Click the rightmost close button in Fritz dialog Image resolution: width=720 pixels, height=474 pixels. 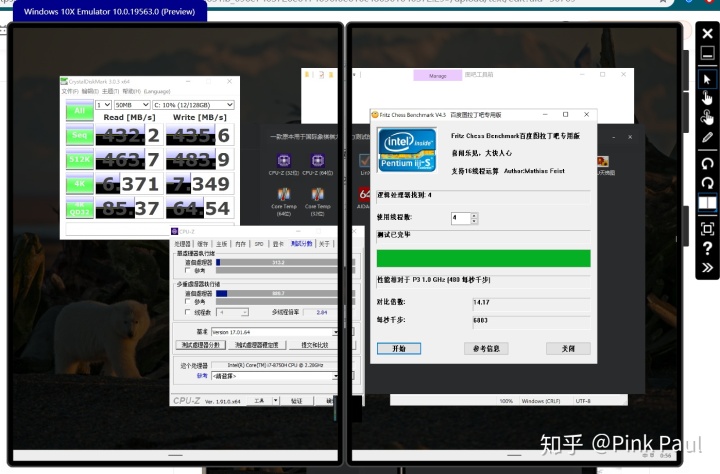[568, 349]
